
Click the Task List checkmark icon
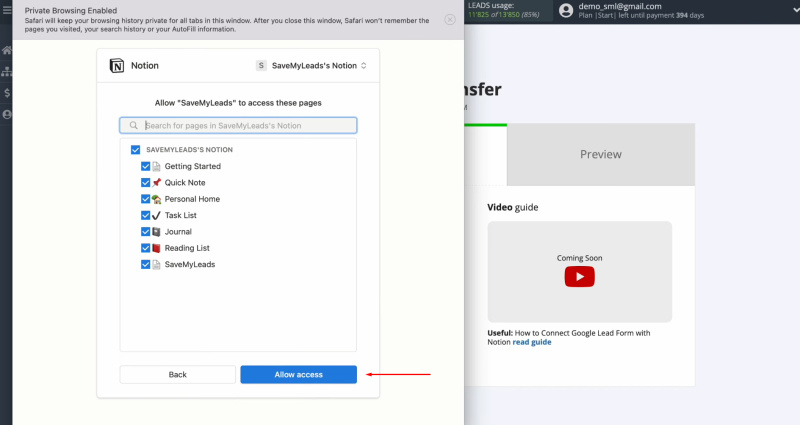click(x=156, y=215)
